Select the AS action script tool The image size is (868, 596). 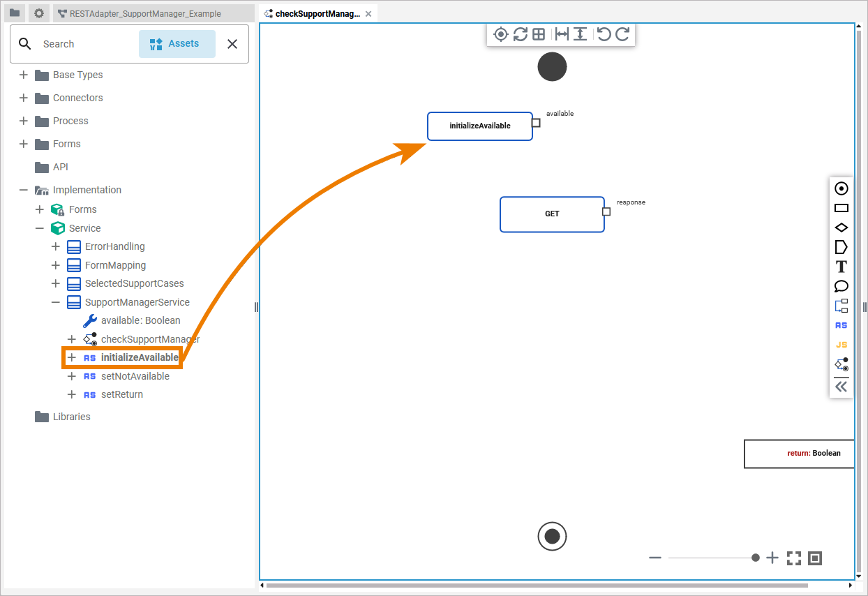pyautogui.click(x=841, y=325)
